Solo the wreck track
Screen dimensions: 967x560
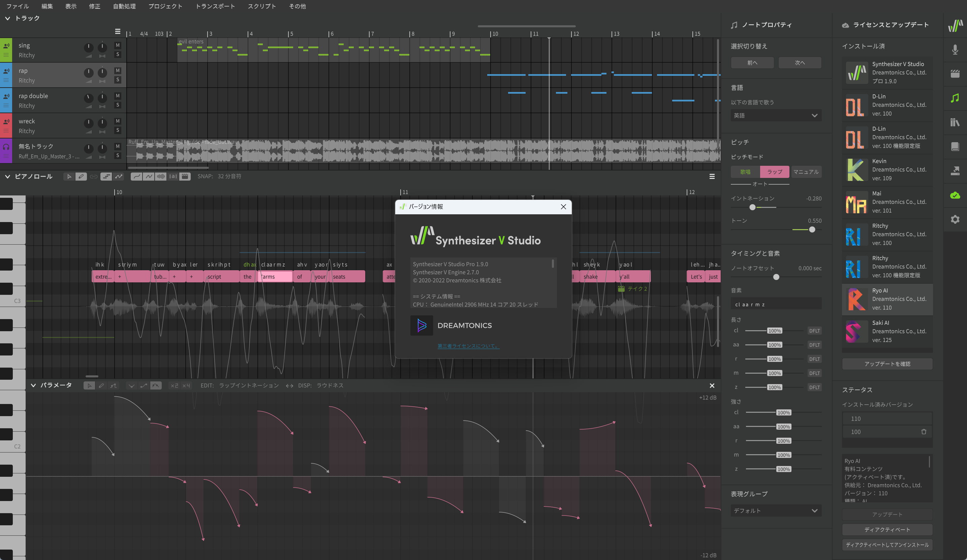tap(118, 130)
